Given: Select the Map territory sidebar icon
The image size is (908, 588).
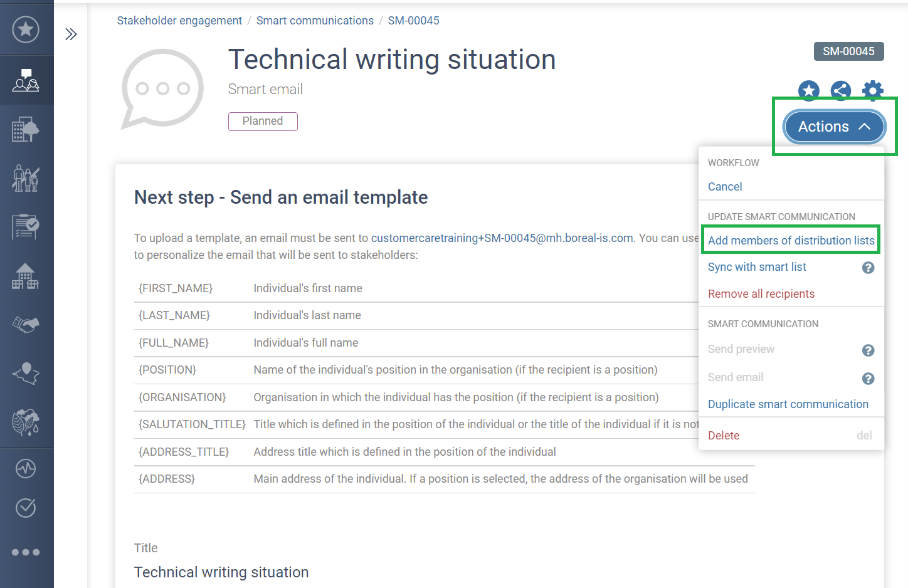Looking at the screenshot, I should pyautogui.click(x=26, y=374).
